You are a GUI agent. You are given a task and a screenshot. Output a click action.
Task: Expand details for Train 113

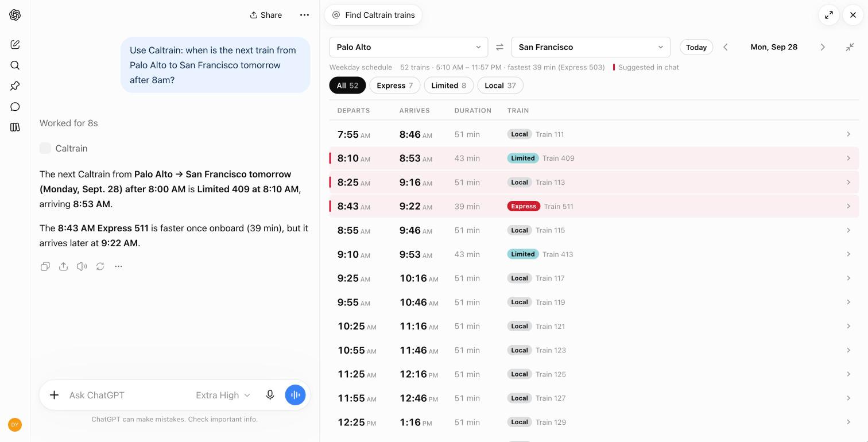(x=848, y=183)
